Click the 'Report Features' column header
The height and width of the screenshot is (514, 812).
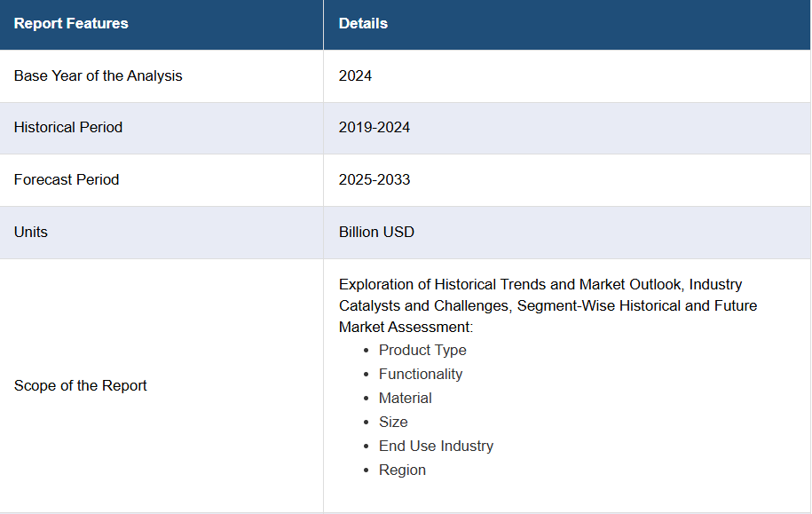coord(71,24)
